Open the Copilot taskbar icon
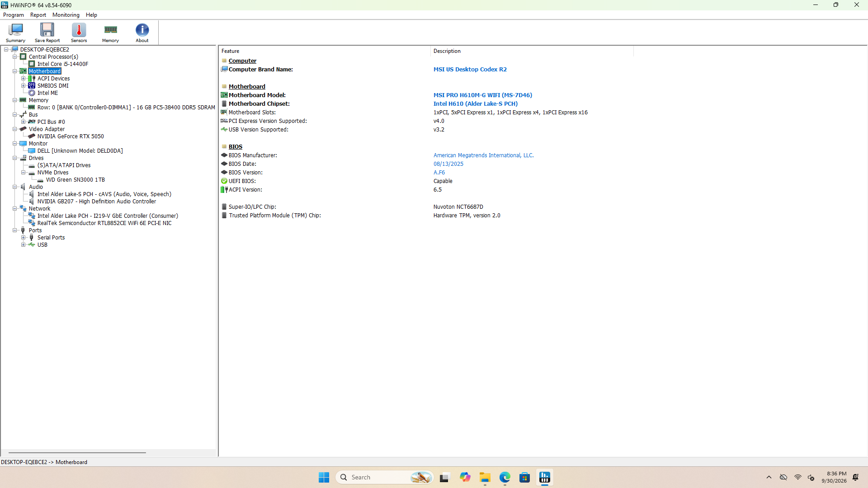The image size is (868, 488). coord(465,477)
